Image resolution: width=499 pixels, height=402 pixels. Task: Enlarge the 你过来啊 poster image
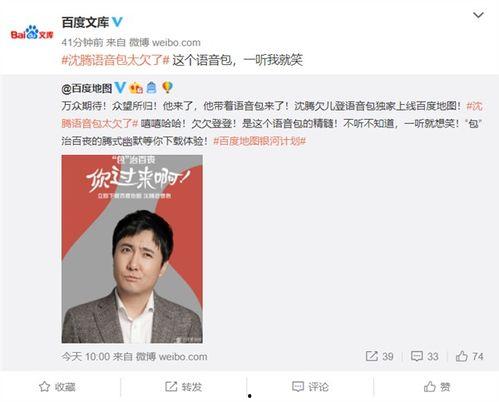tap(132, 249)
